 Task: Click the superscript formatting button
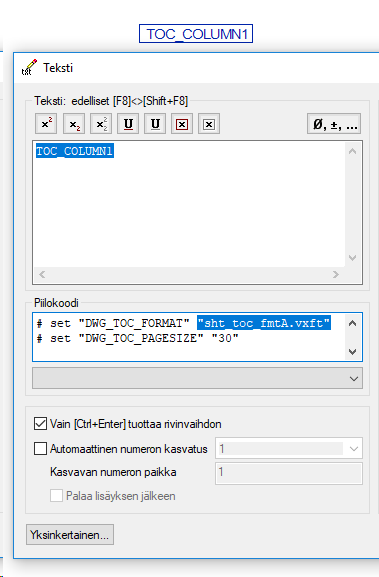pyautogui.click(x=46, y=124)
